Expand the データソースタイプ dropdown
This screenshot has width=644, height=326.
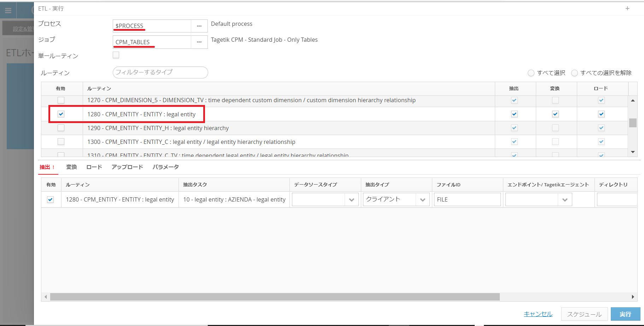point(351,200)
